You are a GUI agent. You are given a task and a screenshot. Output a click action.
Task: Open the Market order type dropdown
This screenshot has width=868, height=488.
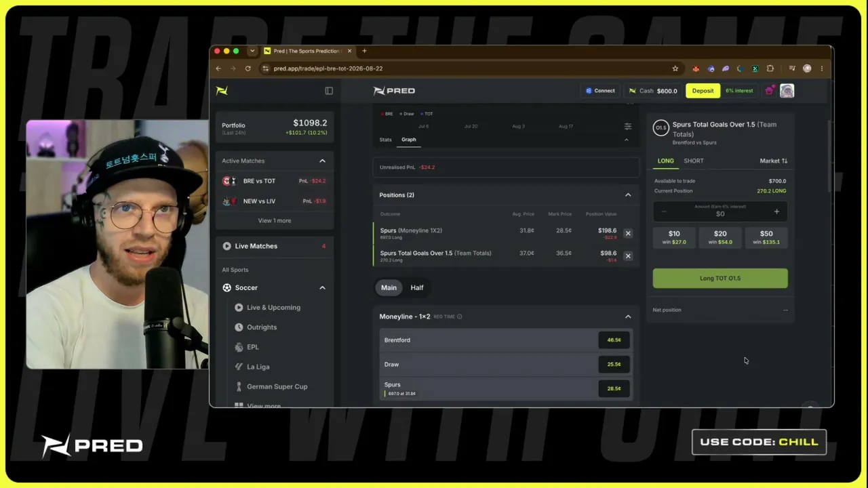tap(774, 161)
